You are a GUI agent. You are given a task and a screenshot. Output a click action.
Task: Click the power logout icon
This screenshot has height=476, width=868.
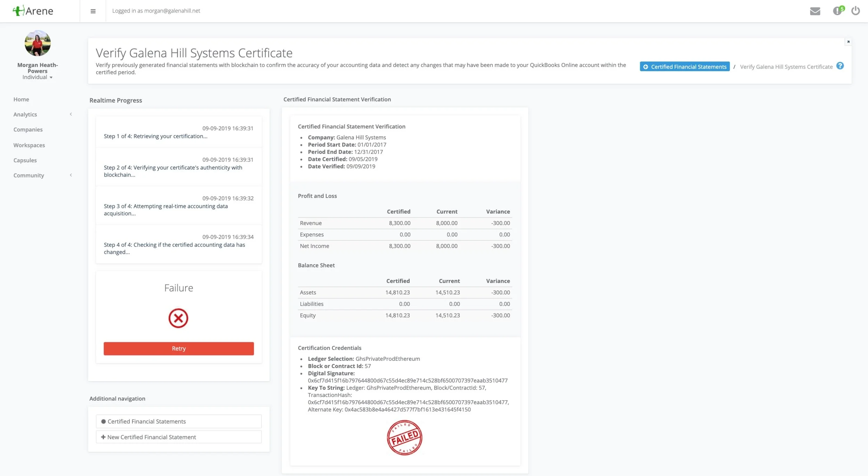(x=856, y=11)
